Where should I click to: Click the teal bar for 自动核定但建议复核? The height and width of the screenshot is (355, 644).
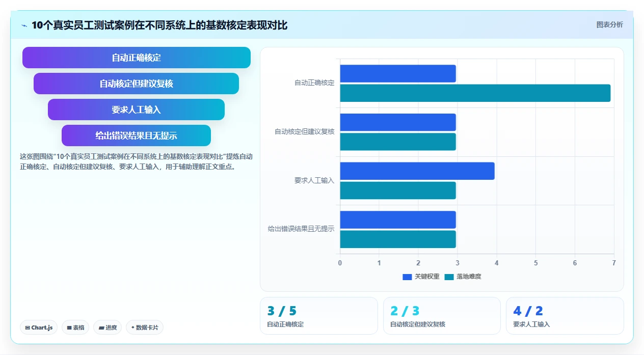tap(398, 142)
